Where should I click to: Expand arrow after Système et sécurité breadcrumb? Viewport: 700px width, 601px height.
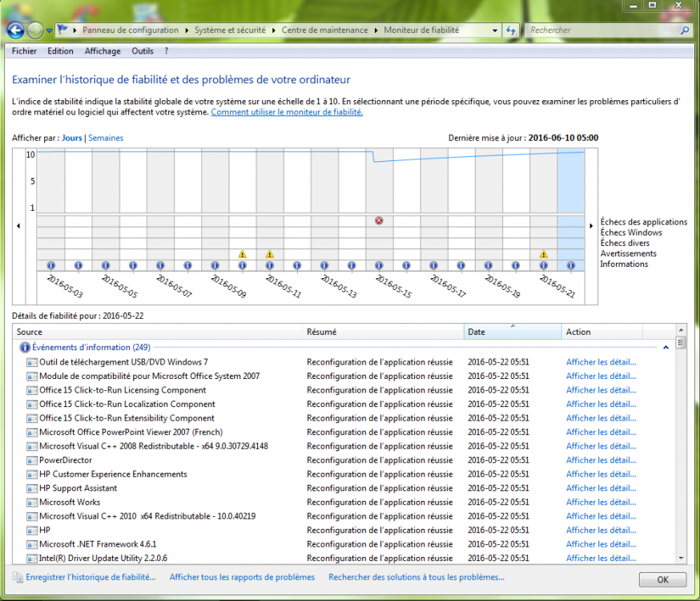[273, 30]
